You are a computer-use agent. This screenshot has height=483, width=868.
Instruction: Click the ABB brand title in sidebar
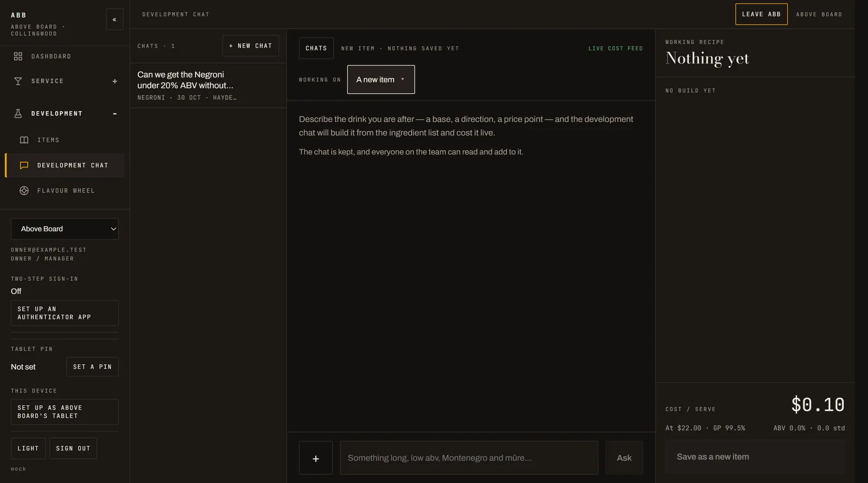click(x=18, y=15)
